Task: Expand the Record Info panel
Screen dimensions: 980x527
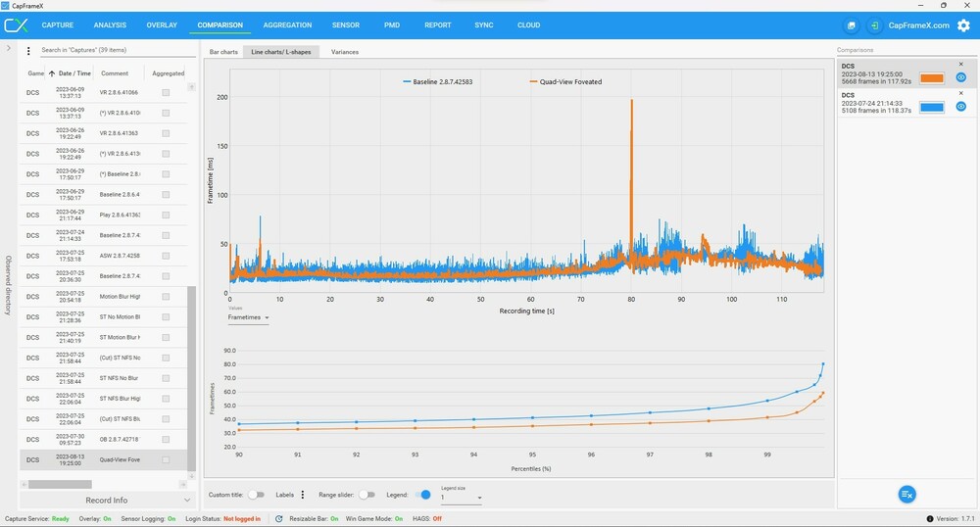Action: point(106,501)
